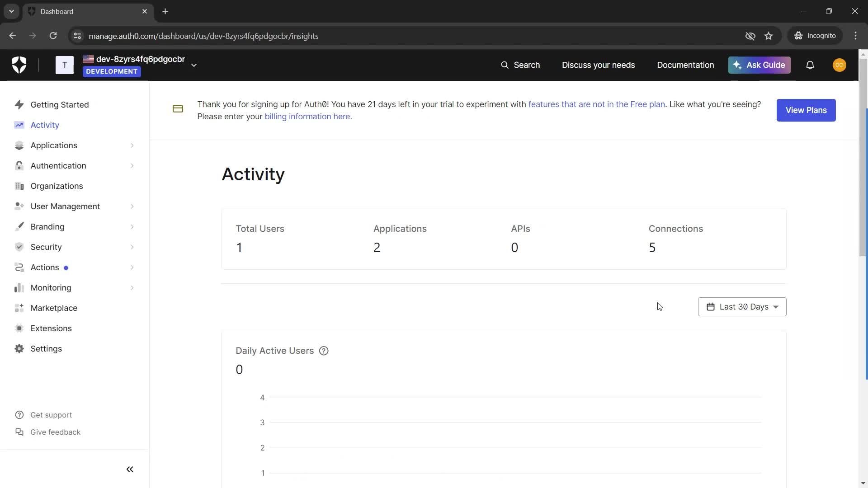
Task: Click the Applications layers icon
Action: pos(19,145)
